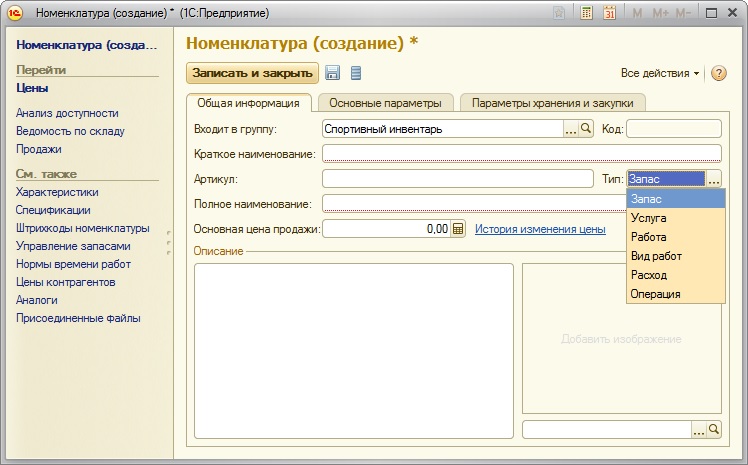Image resolution: width=748 pixels, height=465 pixels.
Task: Open help with the question mark icon
Action: [718, 74]
